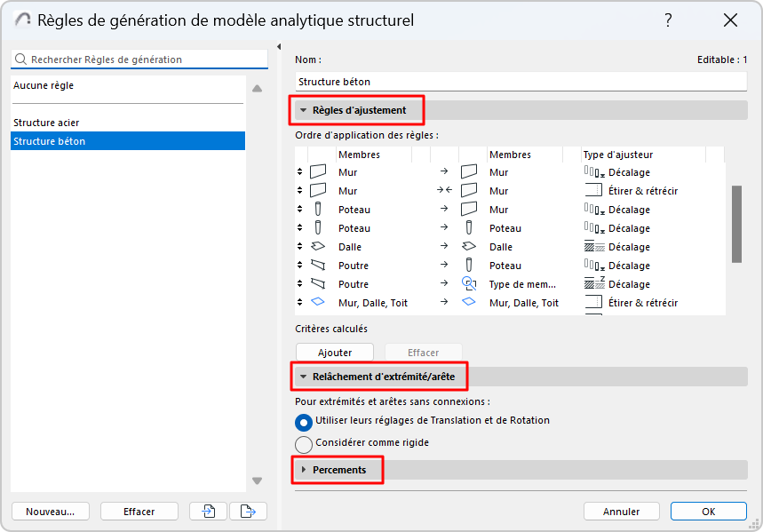Click the Type de membre search icon
The height and width of the screenshot is (532, 763).
coord(469,284)
